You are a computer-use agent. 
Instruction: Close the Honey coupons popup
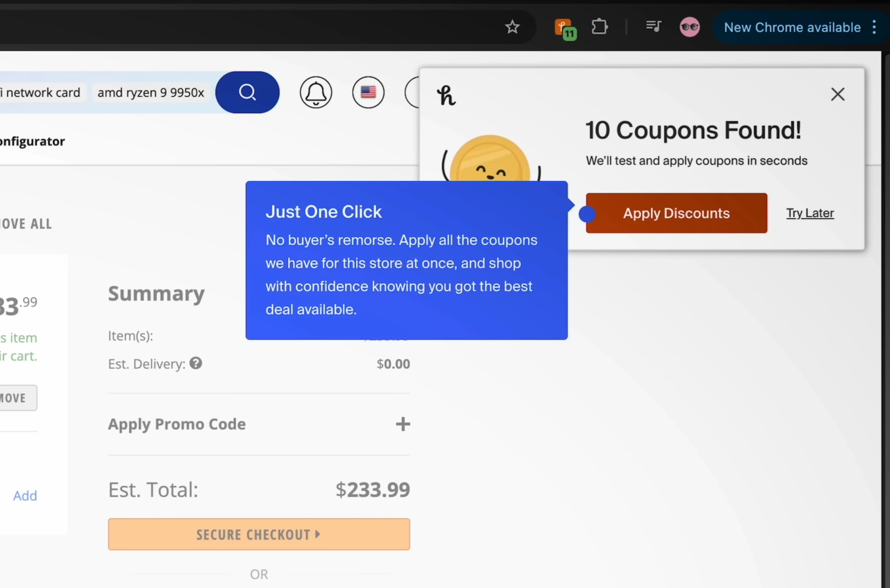coord(837,94)
